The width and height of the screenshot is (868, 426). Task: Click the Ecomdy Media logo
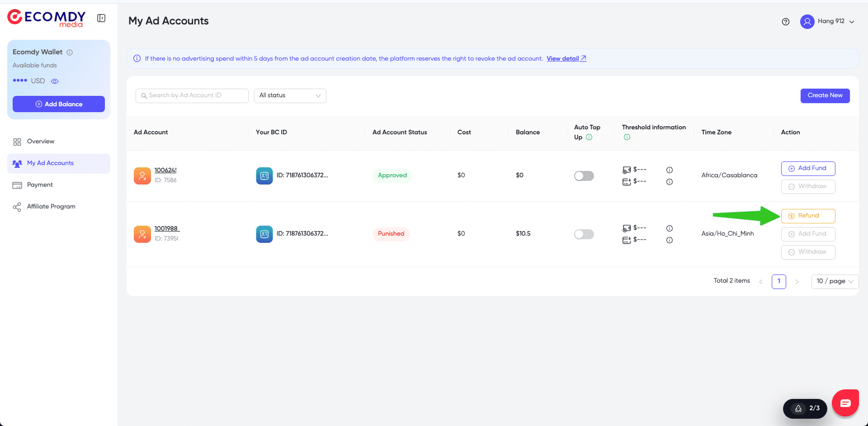pyautogui.click(x=46, y=18)
